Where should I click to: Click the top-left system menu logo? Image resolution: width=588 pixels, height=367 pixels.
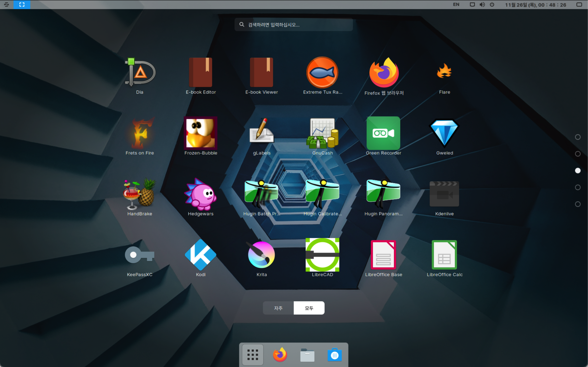click(6, 4)
